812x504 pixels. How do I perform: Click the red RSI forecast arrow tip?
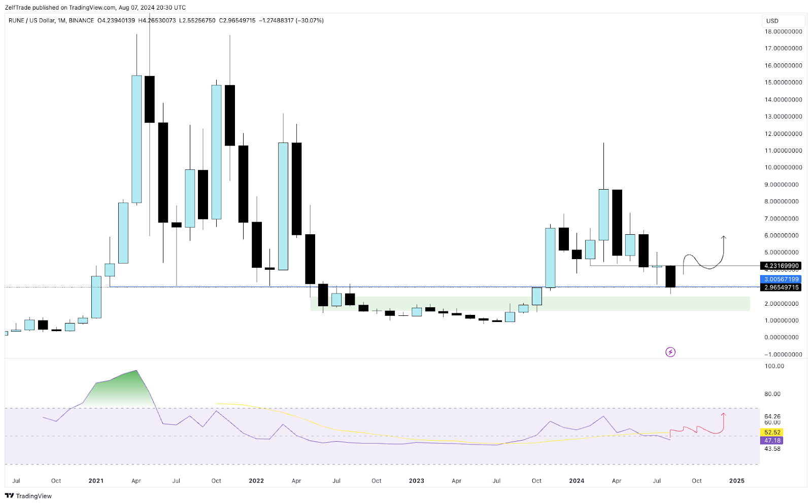pos(724,414)
